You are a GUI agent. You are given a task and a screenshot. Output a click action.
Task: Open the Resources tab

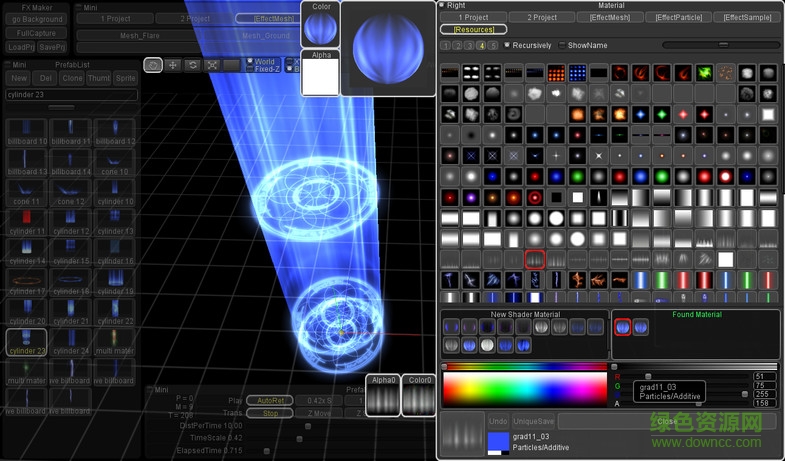(x=473, y=30)
